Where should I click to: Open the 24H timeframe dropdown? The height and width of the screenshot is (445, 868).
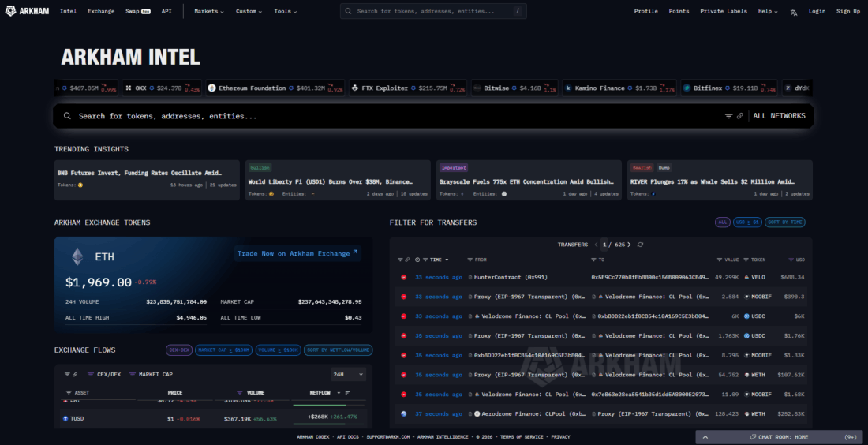pyautogui.click(x=348, y=375)
